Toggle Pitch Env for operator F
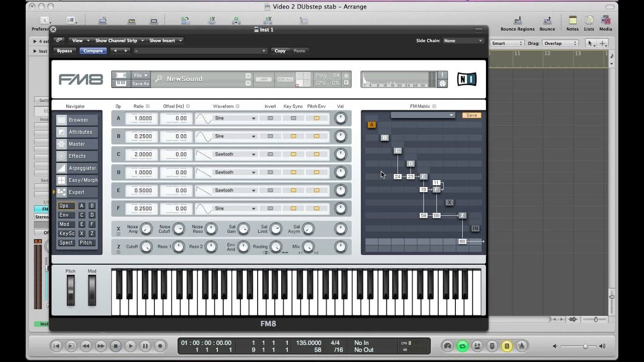Screen dimensions: 644x362 (x=316, y=209)
